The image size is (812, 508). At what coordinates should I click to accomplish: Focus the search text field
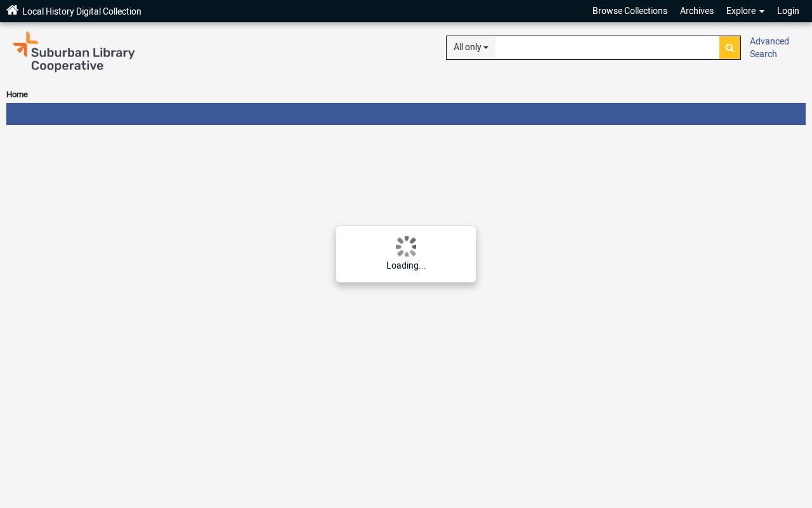(x=607, y=48)
